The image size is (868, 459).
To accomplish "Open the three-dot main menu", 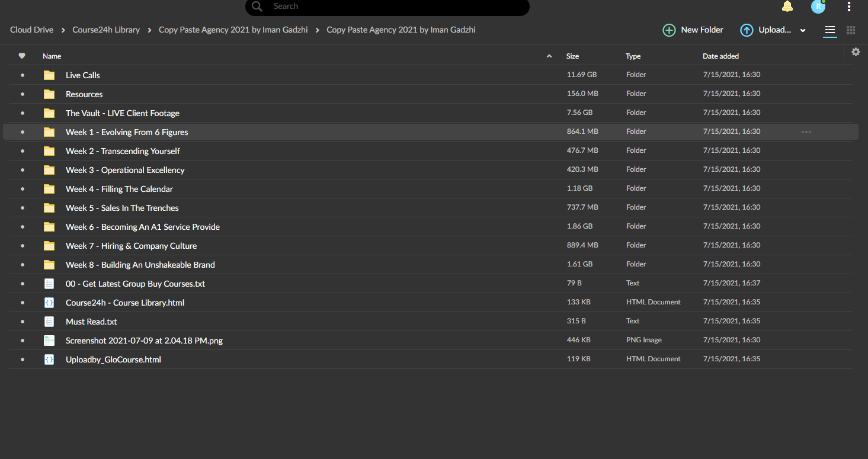I will pyautogui.click(x=849, y=7).
